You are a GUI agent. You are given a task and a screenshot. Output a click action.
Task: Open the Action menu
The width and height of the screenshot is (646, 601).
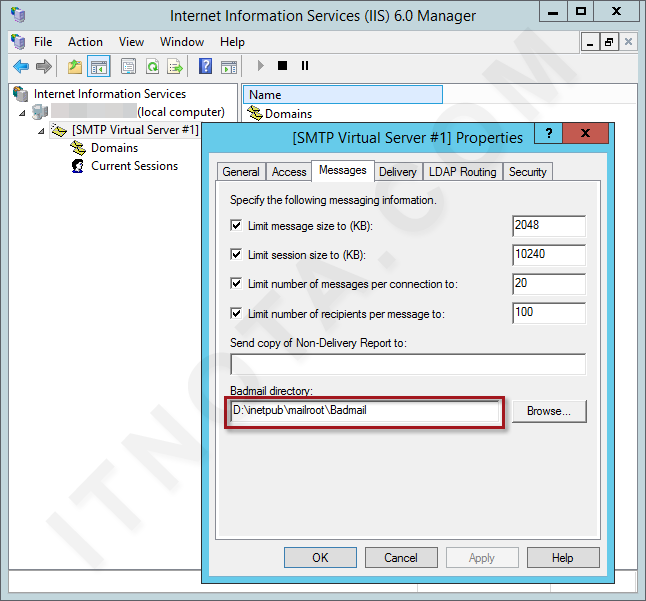coord(85,42)
